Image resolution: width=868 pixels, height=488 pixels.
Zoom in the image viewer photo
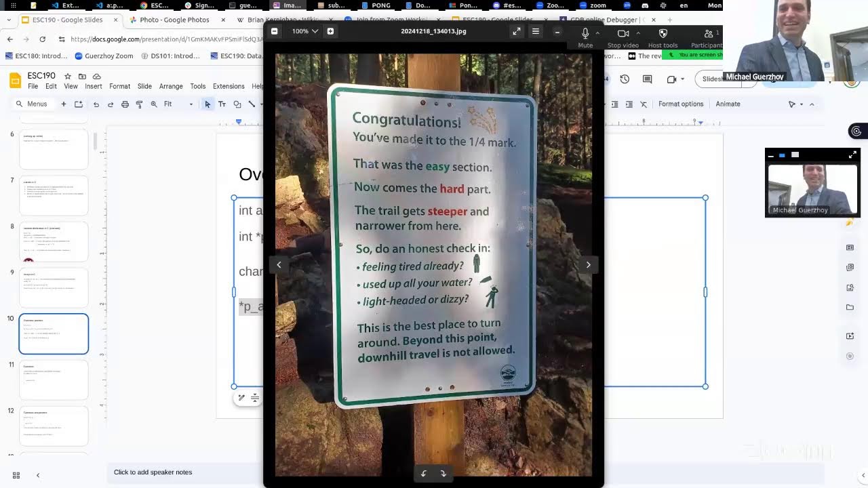(x=330, y=31)
